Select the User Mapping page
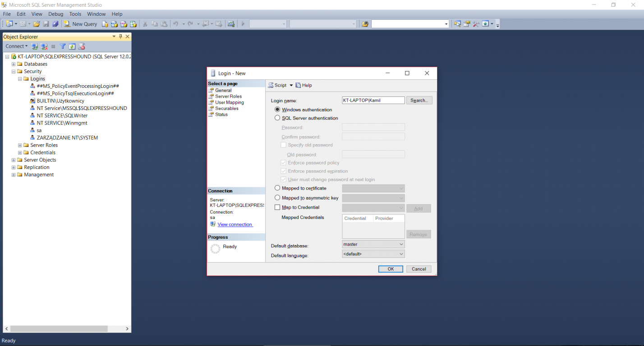Viewport: 644px width, 346px height. 229,102
